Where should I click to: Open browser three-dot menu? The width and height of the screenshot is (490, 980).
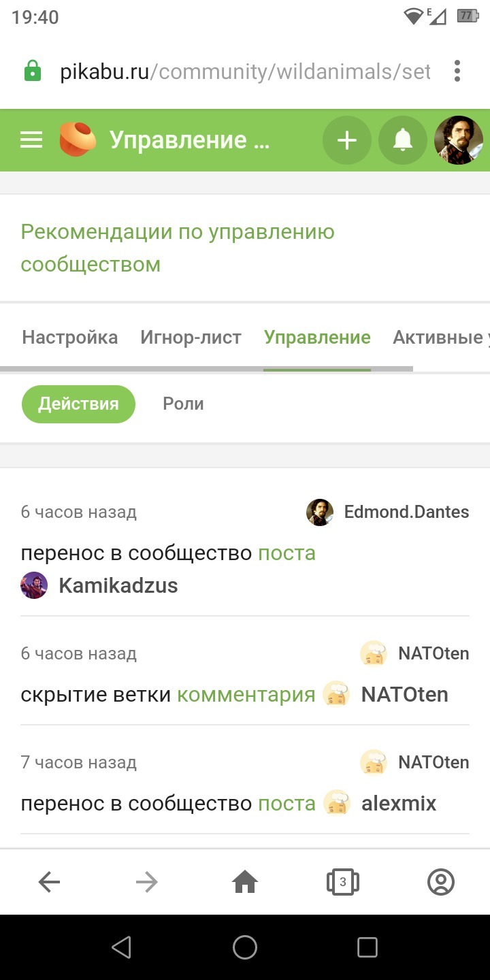(457, 71)
